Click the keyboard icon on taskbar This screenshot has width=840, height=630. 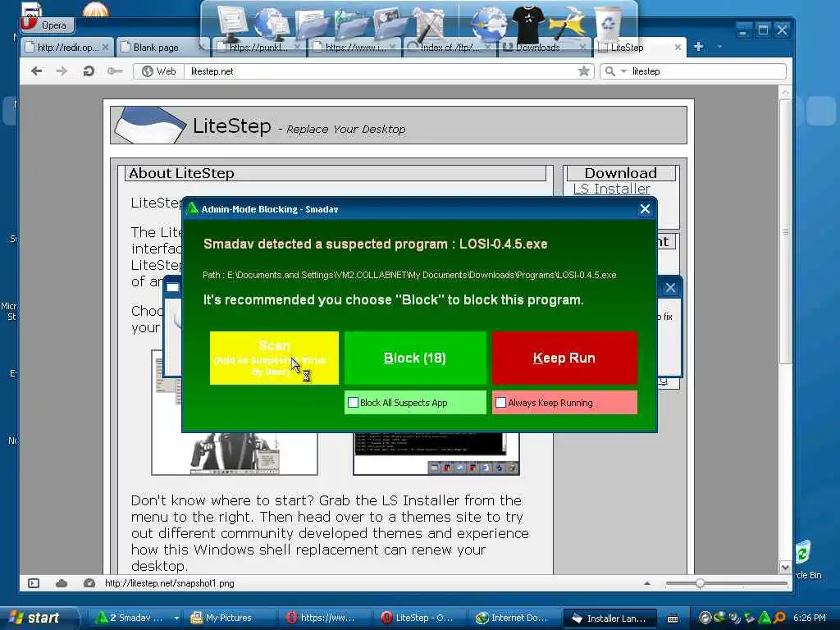tap(673, 619)
